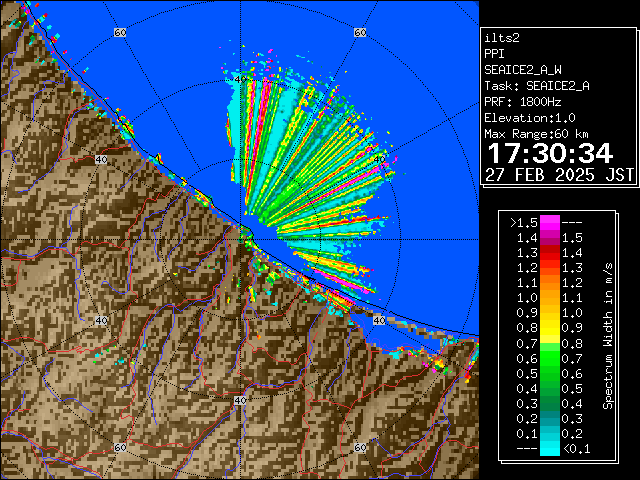This screenshot has width=640, height=480.
Task: Click the 'Spectrum Width in m/s' legend title
Action: (608, 336)
